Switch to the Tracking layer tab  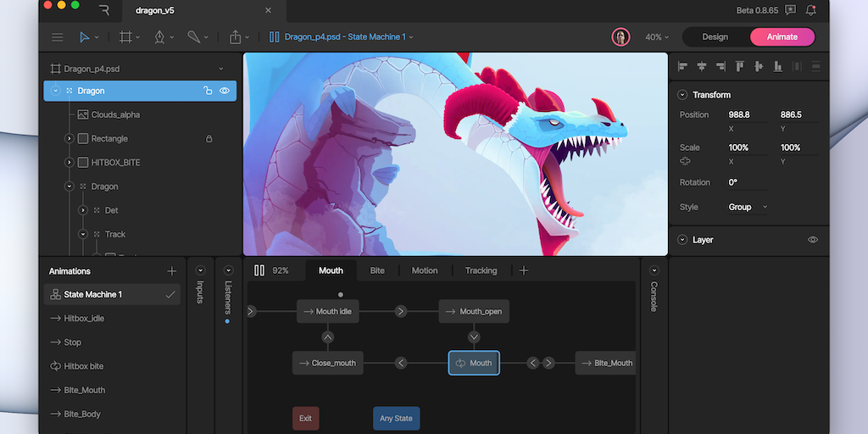tap(481, 270)
